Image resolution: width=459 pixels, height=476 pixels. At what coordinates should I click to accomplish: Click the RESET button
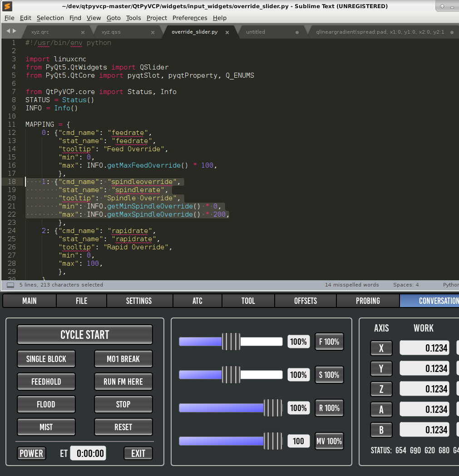(123, 427)
